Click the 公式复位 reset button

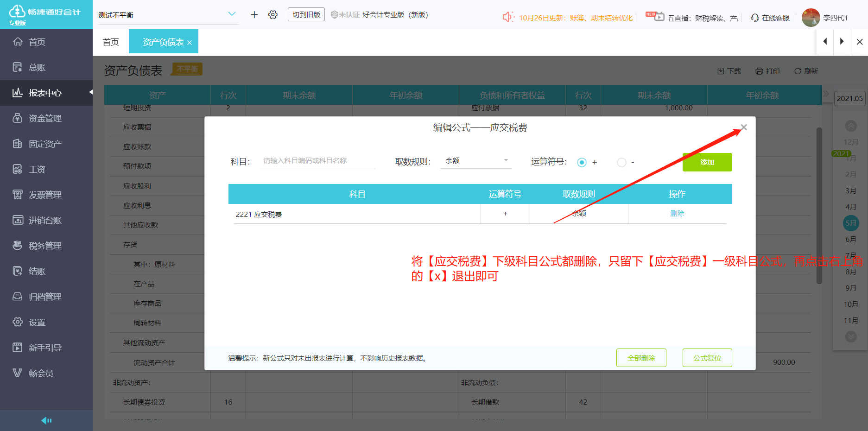pyautogui.click(x=707, y=357)
